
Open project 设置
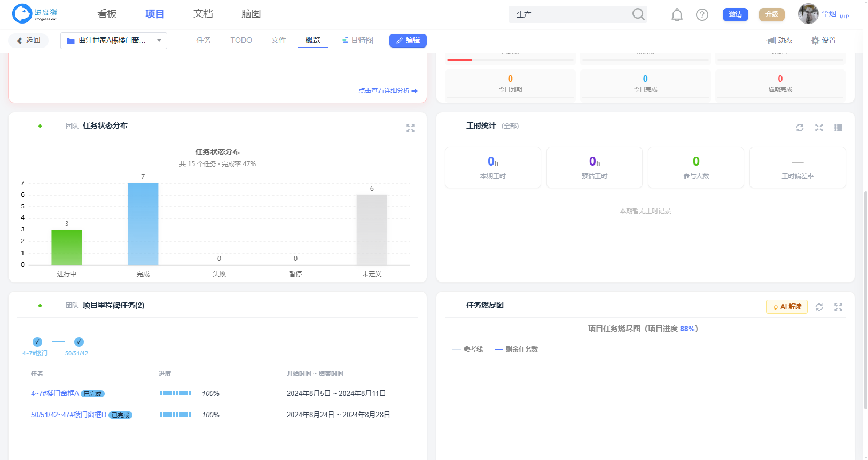[823, 41]
